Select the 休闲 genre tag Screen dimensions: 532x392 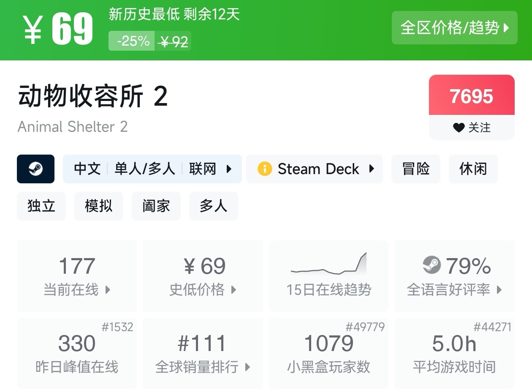tap(473, 169)
